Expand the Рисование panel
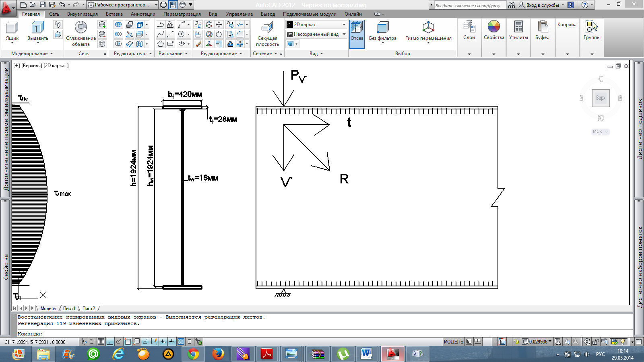644x362 pixels. (173, 53)
